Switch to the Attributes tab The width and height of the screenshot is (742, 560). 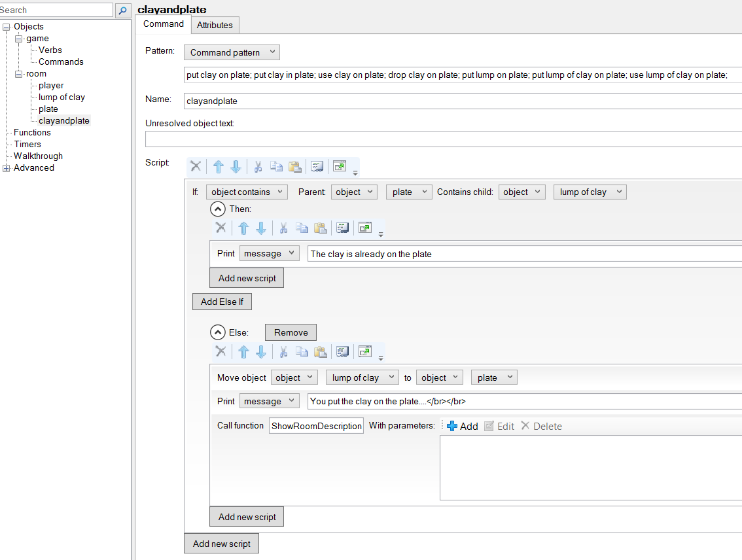point(215,25)
